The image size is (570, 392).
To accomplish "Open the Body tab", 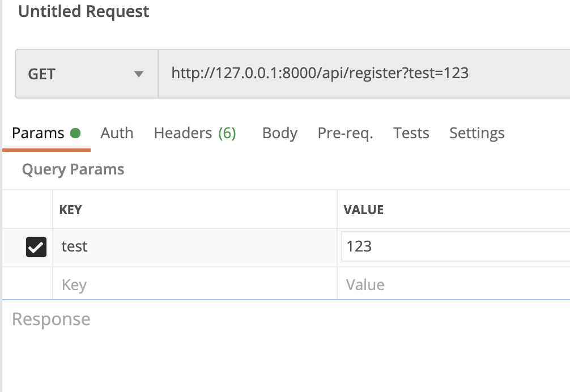I will (280, 133).
